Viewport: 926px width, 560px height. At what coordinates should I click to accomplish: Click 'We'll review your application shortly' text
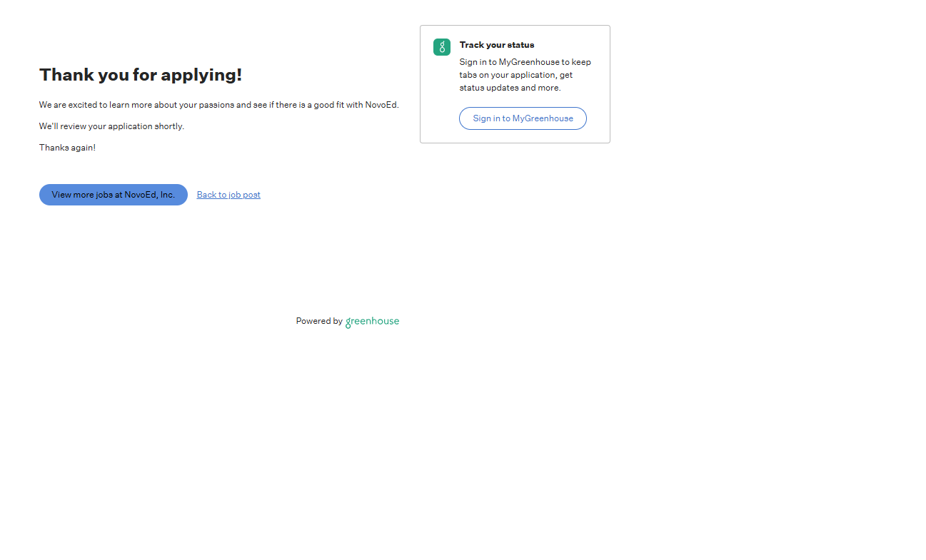pos(111,126)
